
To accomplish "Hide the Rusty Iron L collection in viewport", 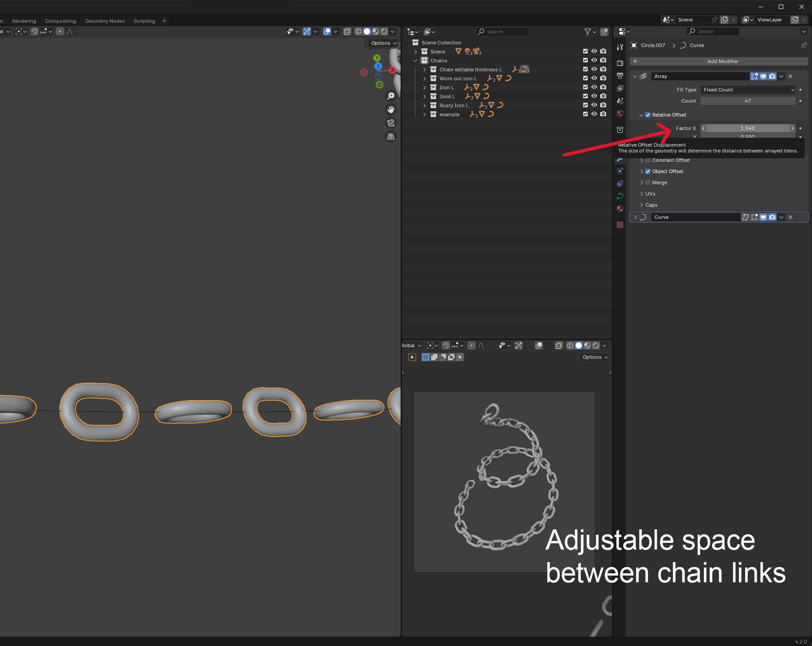I will (594, 105).
